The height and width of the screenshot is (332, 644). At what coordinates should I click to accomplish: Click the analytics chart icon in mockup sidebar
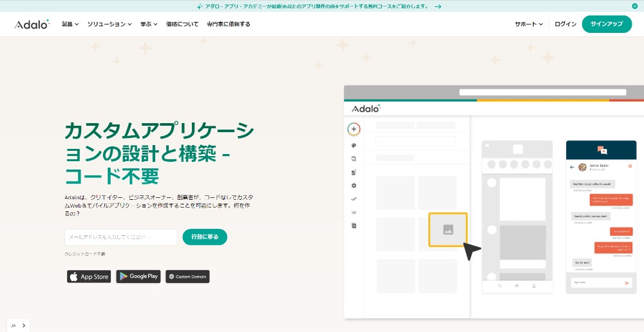(x=354, y=213)
